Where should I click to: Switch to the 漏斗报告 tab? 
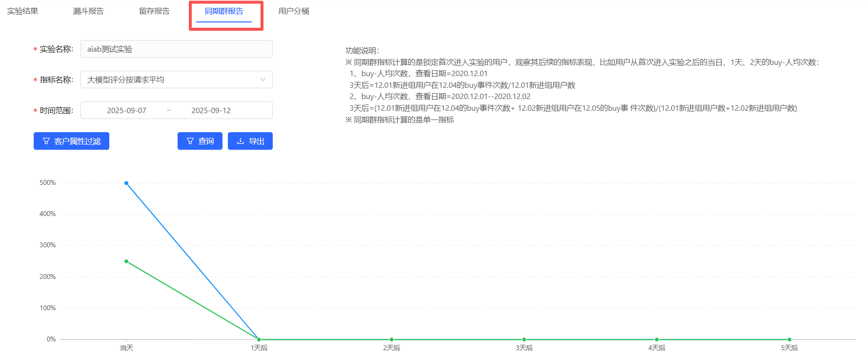pyautogui.click(x=88, y=11)
